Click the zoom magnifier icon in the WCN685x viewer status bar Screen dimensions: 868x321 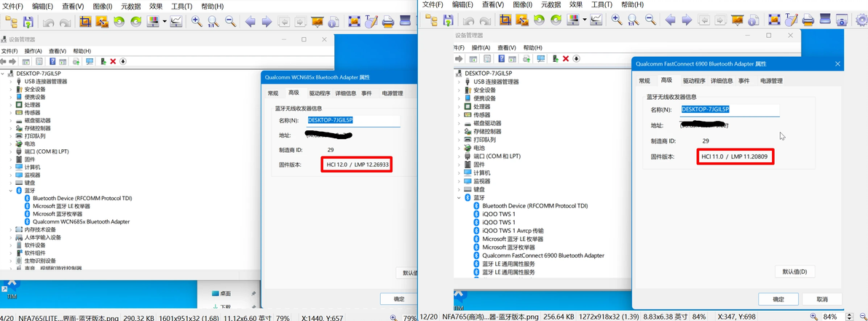pyautogui.click(x=394, y=318)
